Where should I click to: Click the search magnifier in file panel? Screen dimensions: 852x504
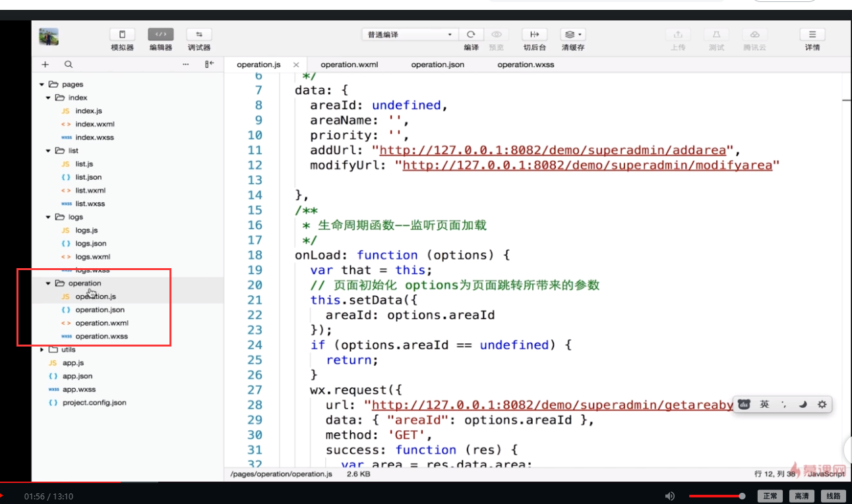click(x=69, y=65)
